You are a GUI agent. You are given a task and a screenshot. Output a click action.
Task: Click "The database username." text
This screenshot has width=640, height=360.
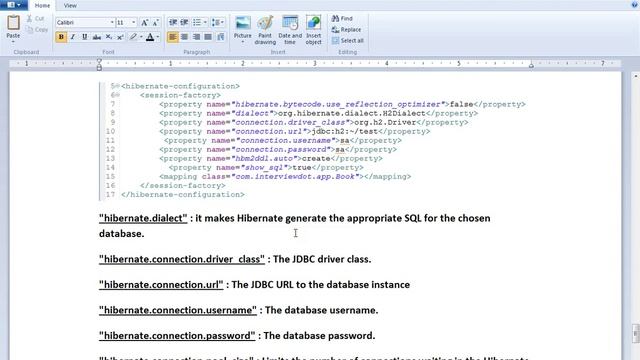(x=322, y=310)
